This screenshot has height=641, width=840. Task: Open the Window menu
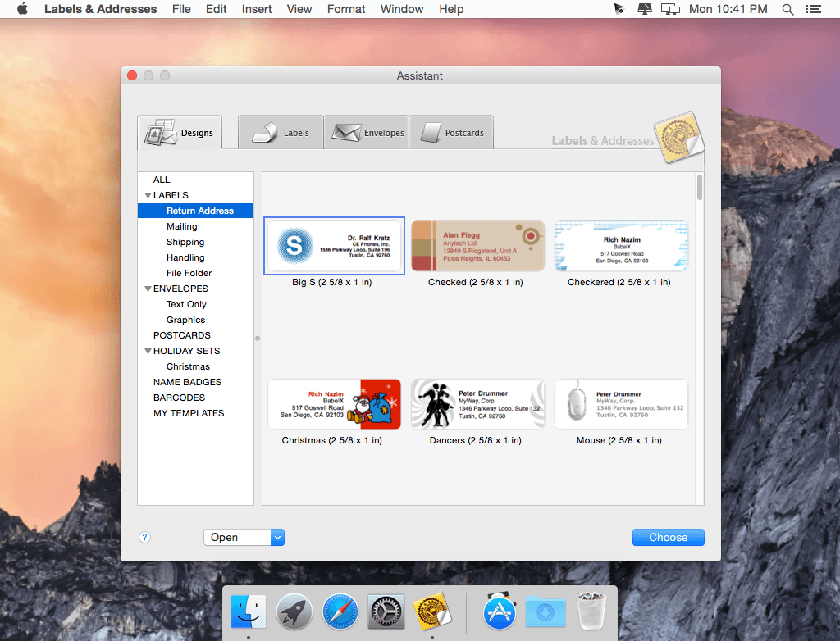(x=402, y=9)
